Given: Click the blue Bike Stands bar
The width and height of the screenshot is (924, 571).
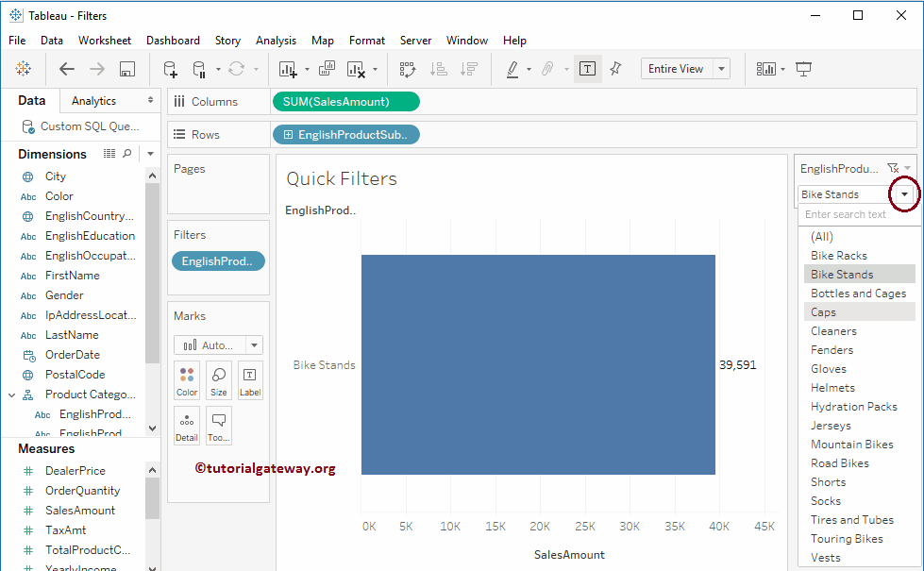Looking at the screenshot, I should point(538,364).
